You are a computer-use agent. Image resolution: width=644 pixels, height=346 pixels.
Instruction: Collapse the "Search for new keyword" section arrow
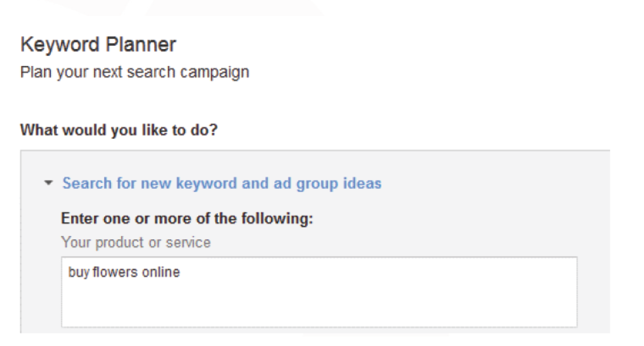[x=48, y=184]
